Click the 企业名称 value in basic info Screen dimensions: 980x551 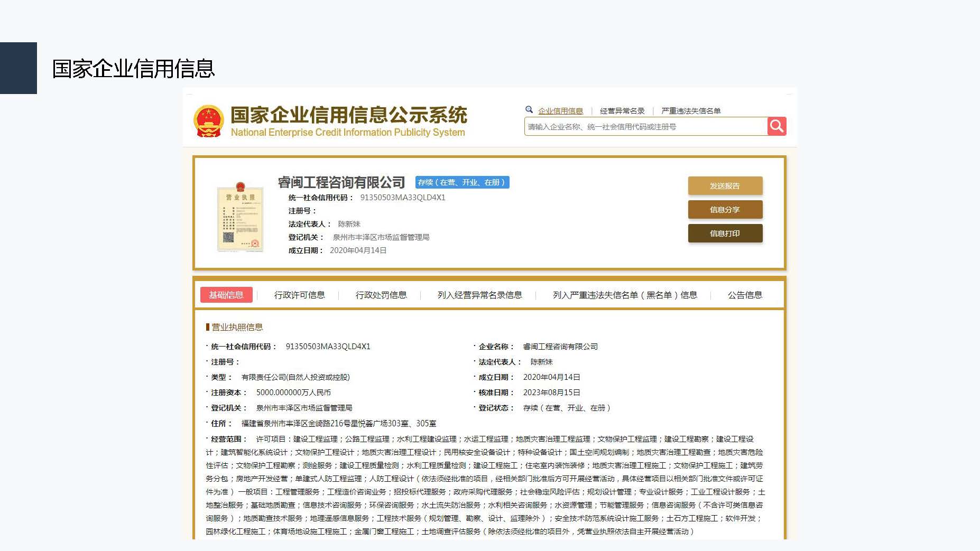click(560, 347)
